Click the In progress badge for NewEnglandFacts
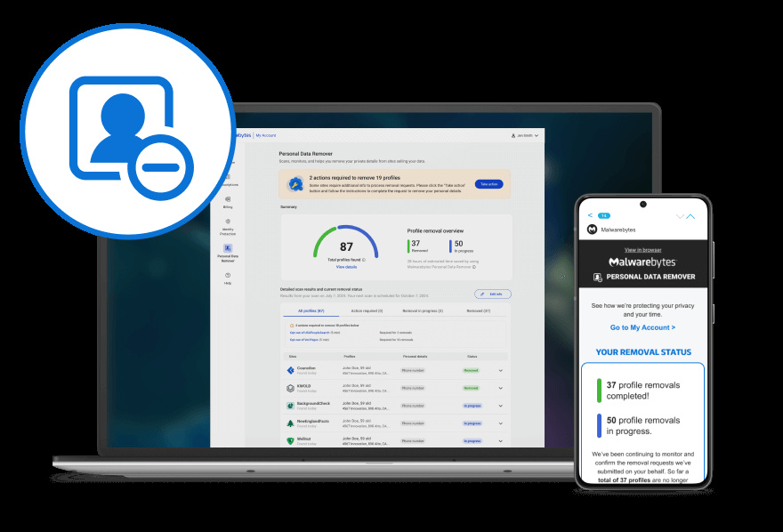 coord(472,423)
